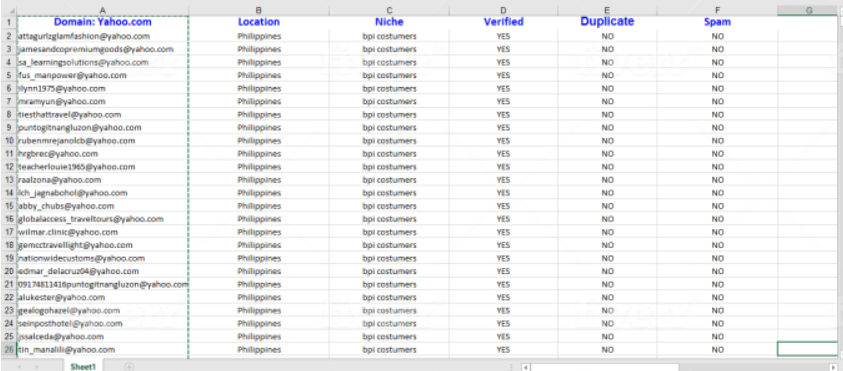Select row 17 header number
843x371 pixels.
pos(9,232)
